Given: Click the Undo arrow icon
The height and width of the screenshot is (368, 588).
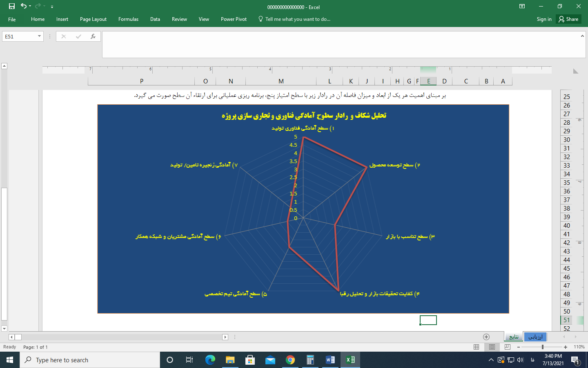Looking at the screenshot, I should [24, 6].
